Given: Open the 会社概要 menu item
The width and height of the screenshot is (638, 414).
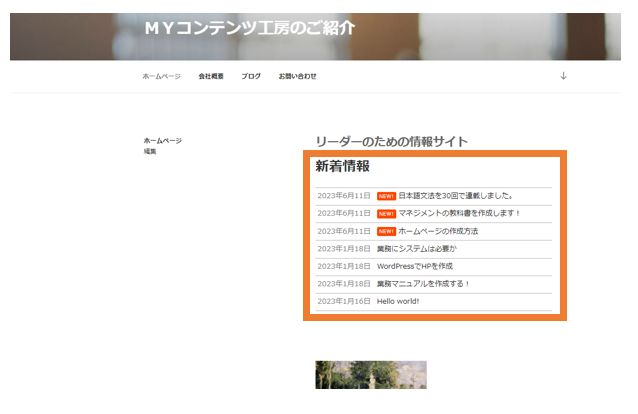Looking at the screenshot, I should (x=211, y=76).
